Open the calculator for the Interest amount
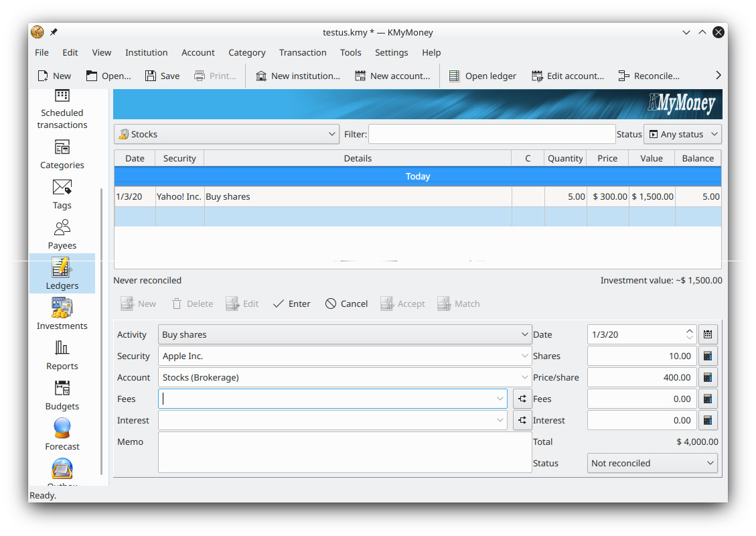756x536 pixels. [708, 420]
